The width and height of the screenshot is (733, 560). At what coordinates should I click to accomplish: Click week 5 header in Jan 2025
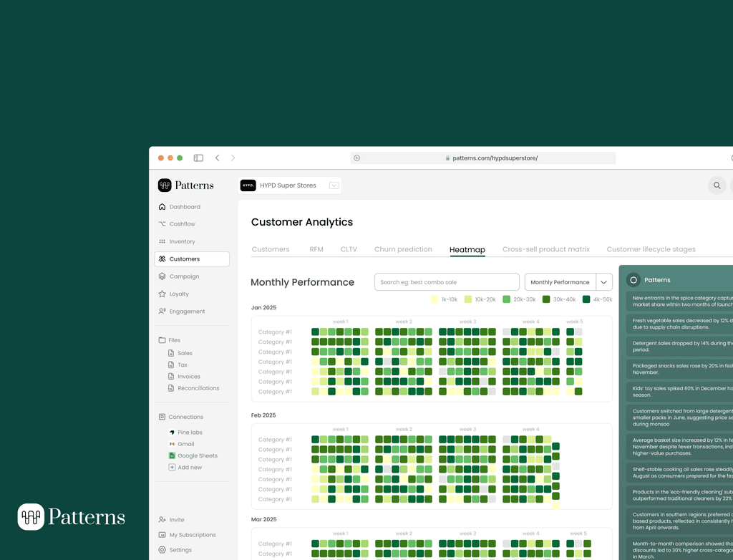click(x=575, y=322)
